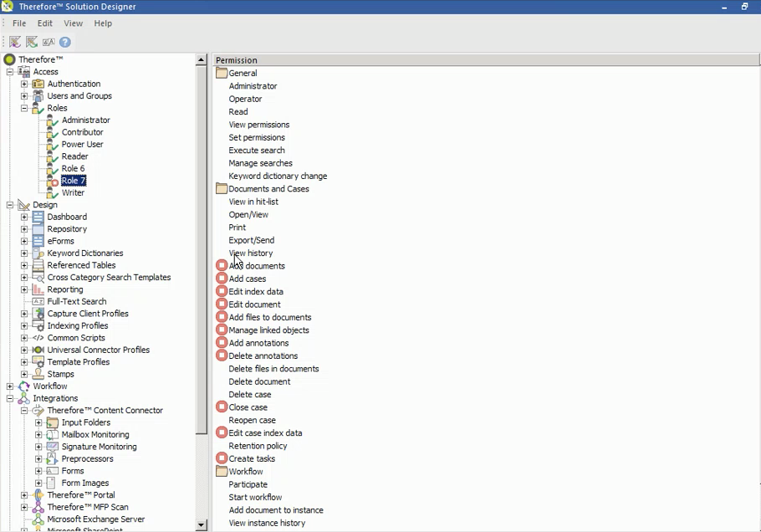Click the Dashboard icon in the tree
This screenshot has width=761, height=532.
pyautogui.click(x=37, y=217)
